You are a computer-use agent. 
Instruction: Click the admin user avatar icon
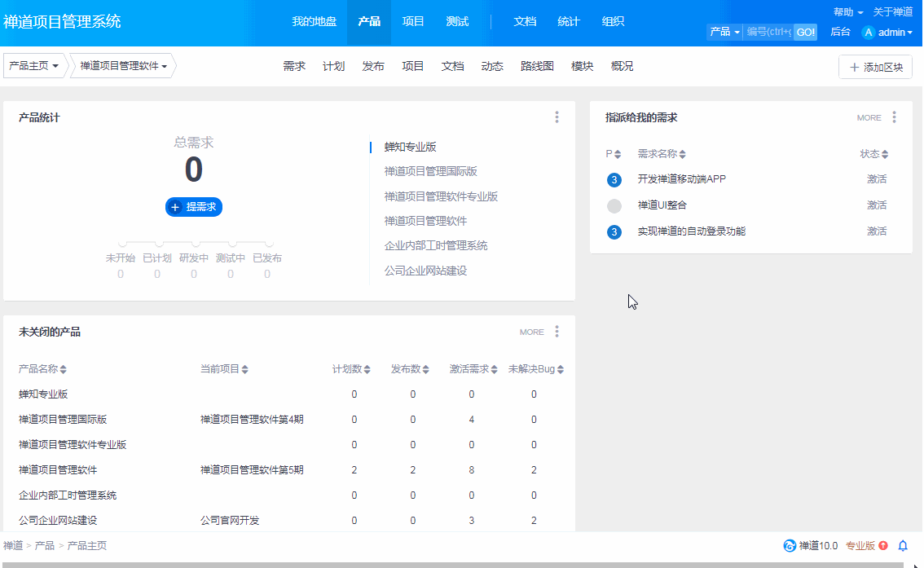pos(869,33)
